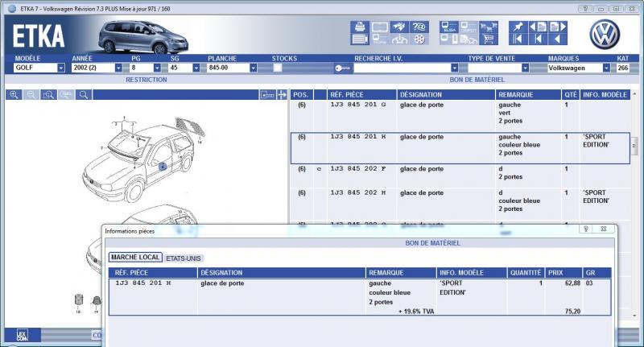644x347 pixels.
Task: Click the multiple shopping carts icon
Action: coord(489,27)
